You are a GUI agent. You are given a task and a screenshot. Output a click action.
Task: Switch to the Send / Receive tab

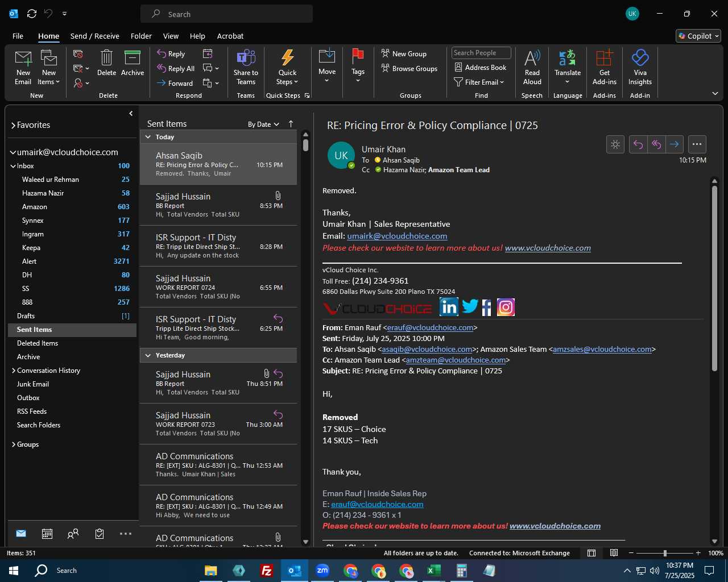(95, 36)
